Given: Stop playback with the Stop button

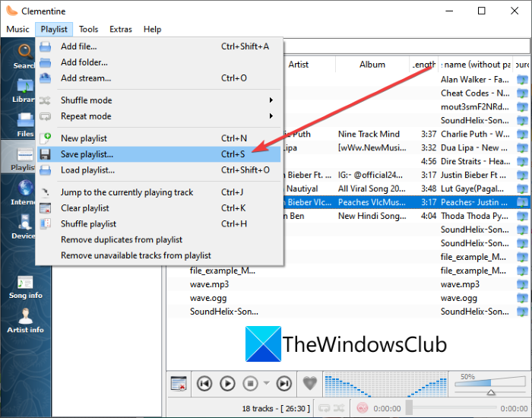Looking at the screenshot, I should 250,384.
